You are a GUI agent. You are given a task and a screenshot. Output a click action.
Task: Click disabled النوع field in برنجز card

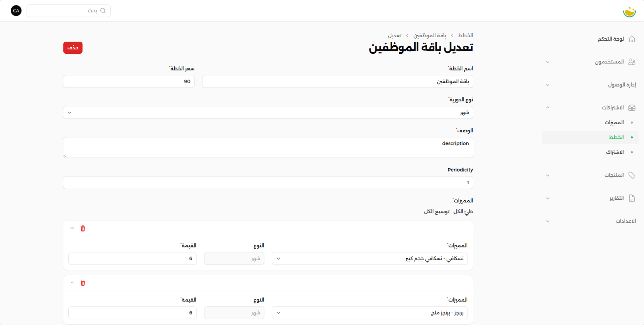pyautogui.click(x=234, y=313)
